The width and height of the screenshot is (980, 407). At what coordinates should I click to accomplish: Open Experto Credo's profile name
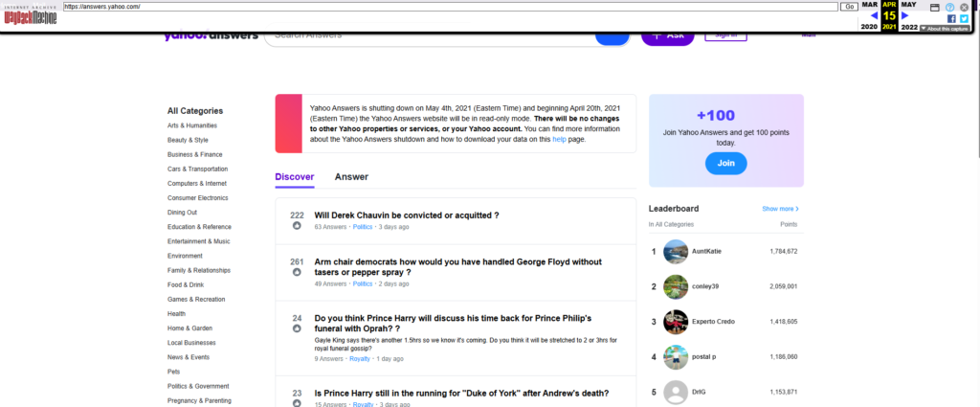713,322
